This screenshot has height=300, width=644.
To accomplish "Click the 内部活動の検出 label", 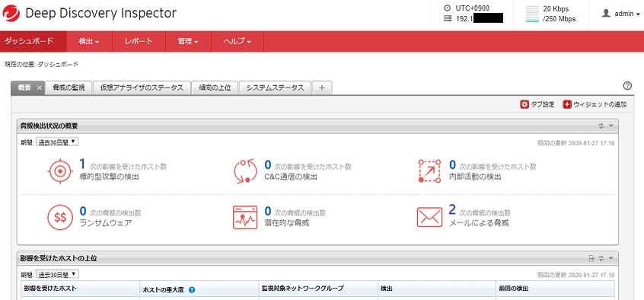I will tap(475, 177).
